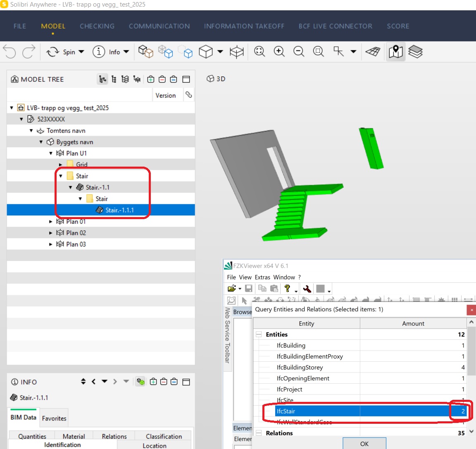Screen dimensions: 476x449
Task: Open the sectioning planes tool
Action: tap(373, 52)
